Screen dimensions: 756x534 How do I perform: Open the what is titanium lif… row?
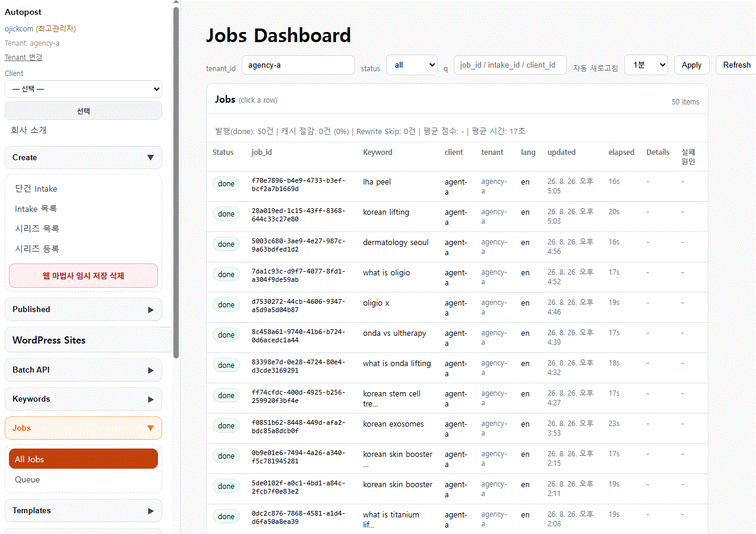tap(457, 519)
